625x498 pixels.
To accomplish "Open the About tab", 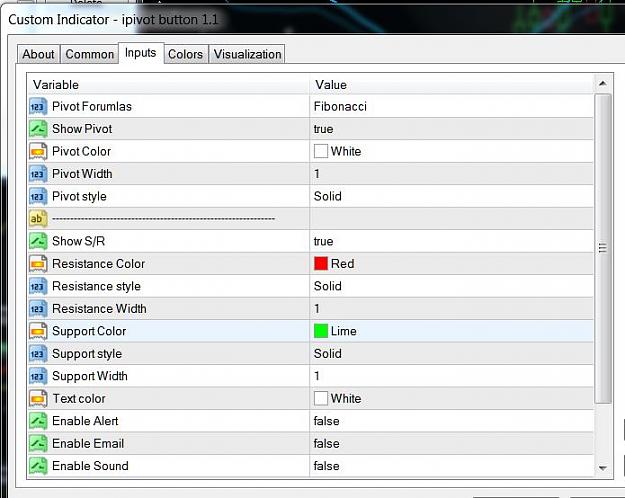I will (38, 54).
